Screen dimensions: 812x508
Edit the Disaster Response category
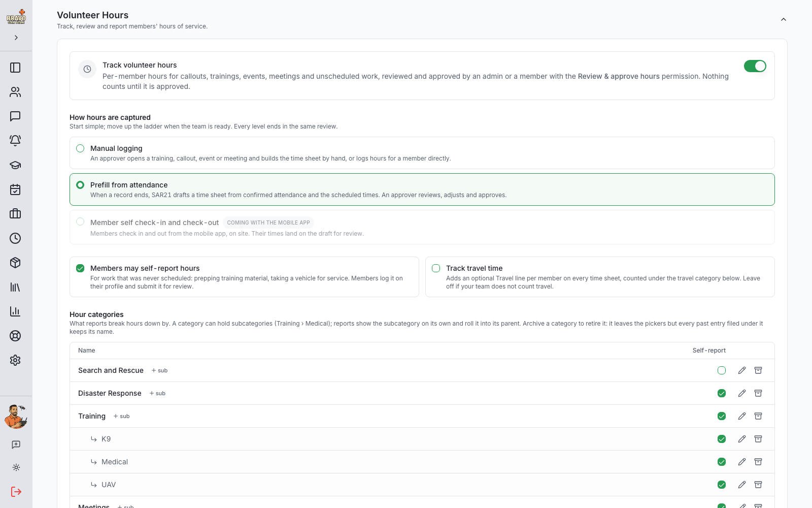(742, 393)
